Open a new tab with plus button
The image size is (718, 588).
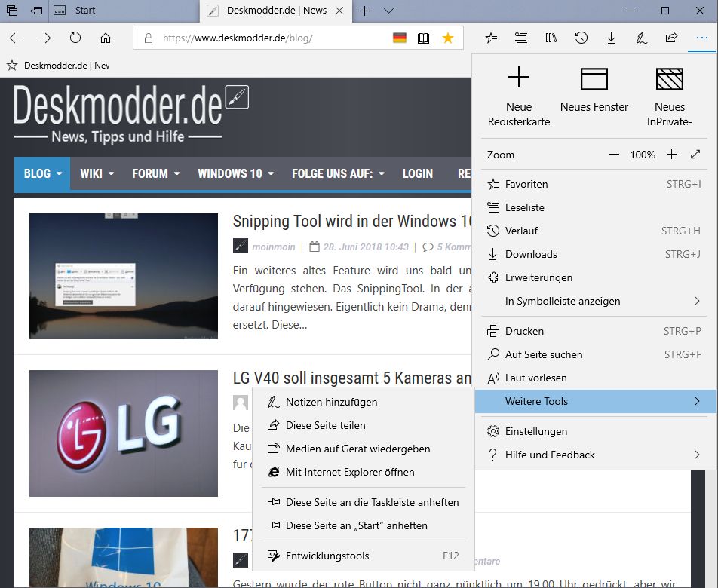364,11
